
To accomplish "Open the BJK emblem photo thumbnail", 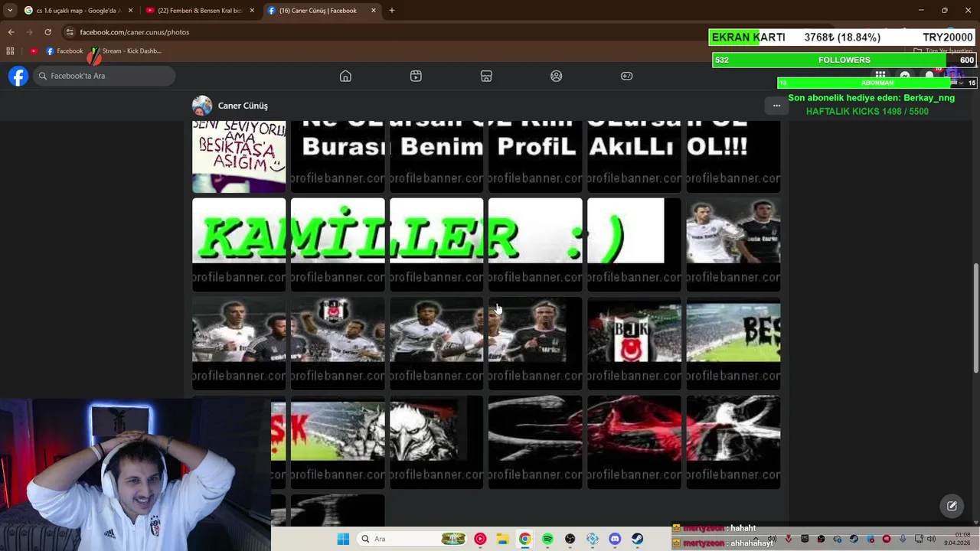I will [x=634, y=344].
